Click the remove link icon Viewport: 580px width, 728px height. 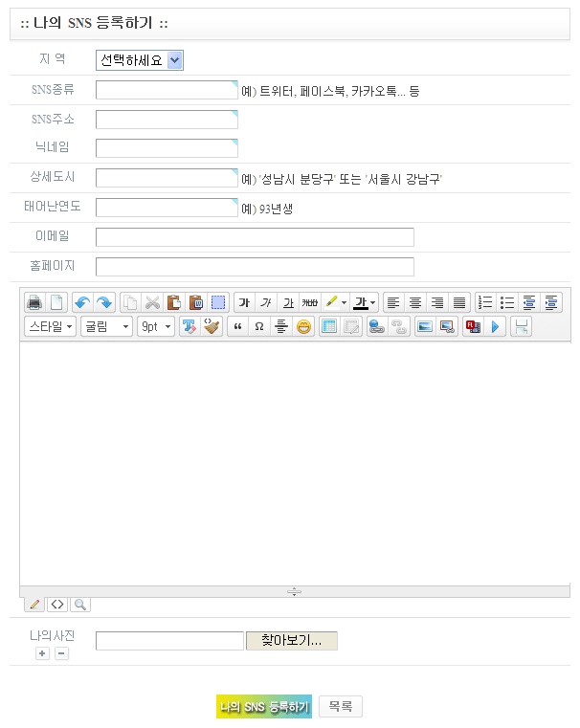pos(399,327)
